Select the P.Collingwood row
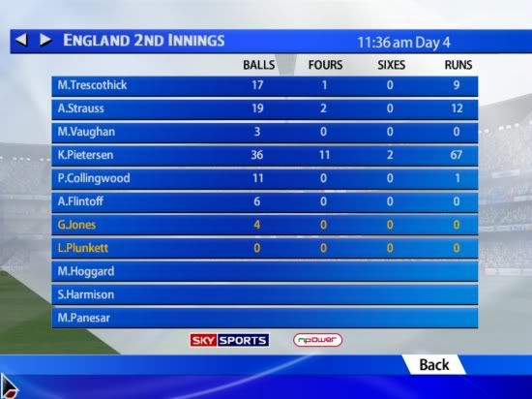The image size is (532, 399). pyautogui.click(x=265, y=179)
